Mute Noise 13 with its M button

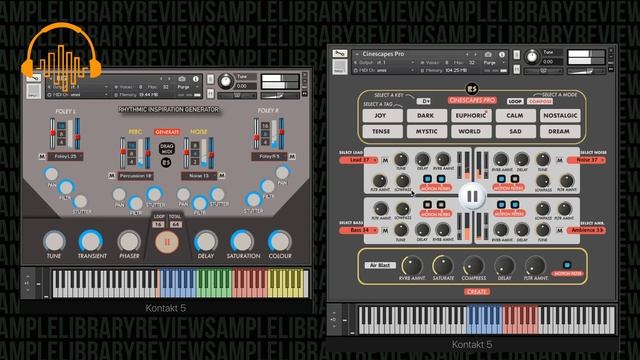[222, 176]
